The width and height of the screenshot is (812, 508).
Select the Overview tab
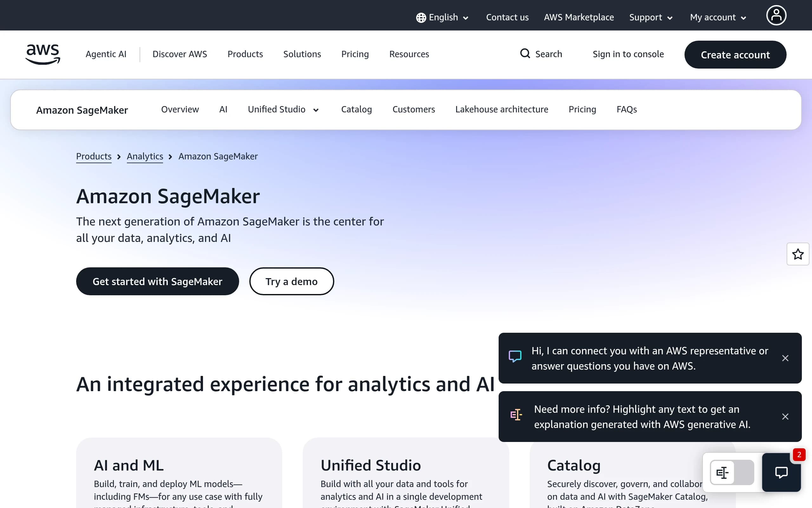(180, 110)
